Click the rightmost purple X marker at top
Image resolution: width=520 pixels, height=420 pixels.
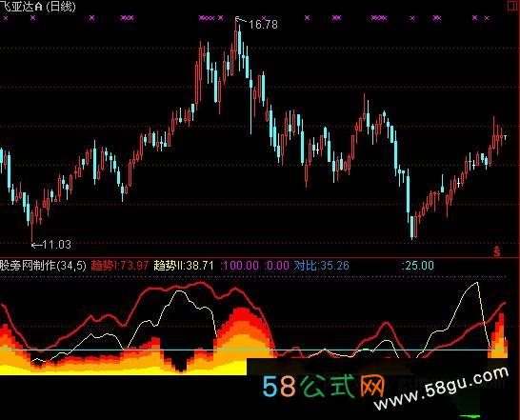pos(487,18)
